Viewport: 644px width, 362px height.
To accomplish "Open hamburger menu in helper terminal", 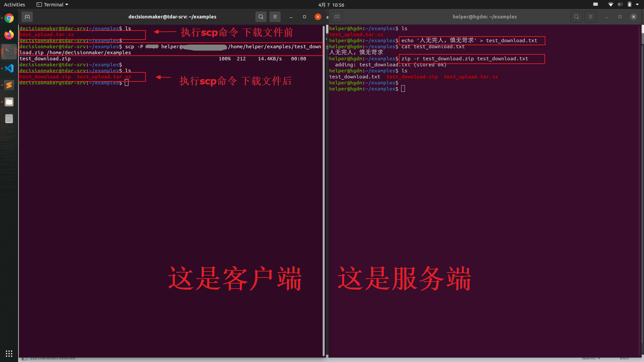I will 591,17.
